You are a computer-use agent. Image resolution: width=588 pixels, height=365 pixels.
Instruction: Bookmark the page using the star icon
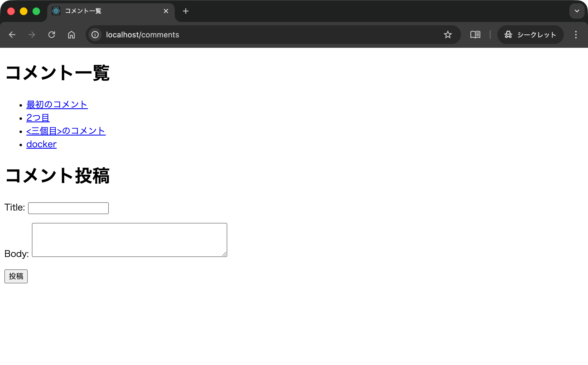coord(448,35)
